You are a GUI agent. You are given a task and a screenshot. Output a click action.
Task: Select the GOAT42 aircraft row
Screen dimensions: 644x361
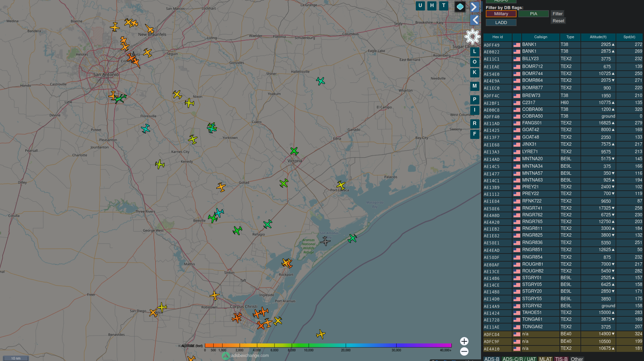(x=563, y=130)
